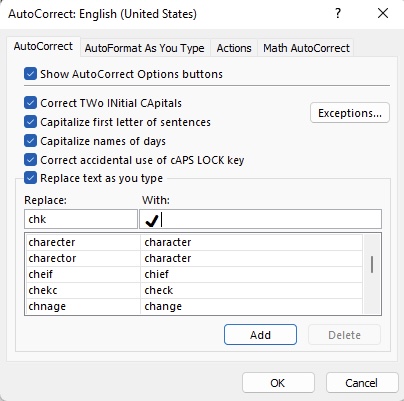
Task: Click the help question mark icon
Action: (x=338, y=14)
